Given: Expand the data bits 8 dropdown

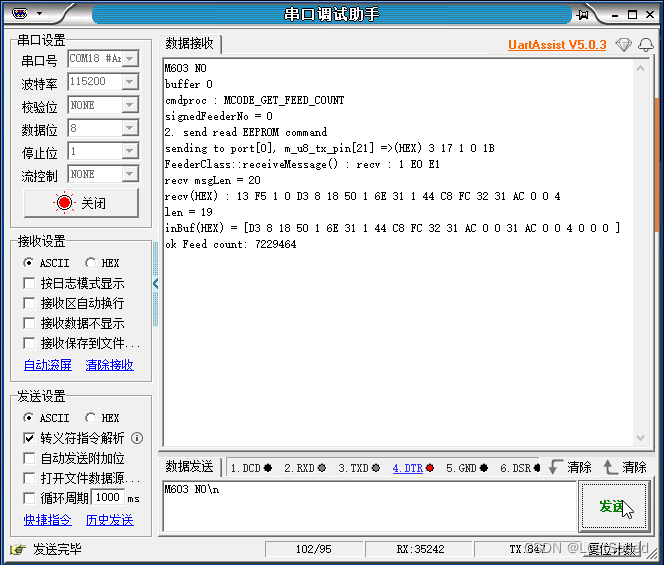Looking at the screenshot, I should (x=130, y=128).
